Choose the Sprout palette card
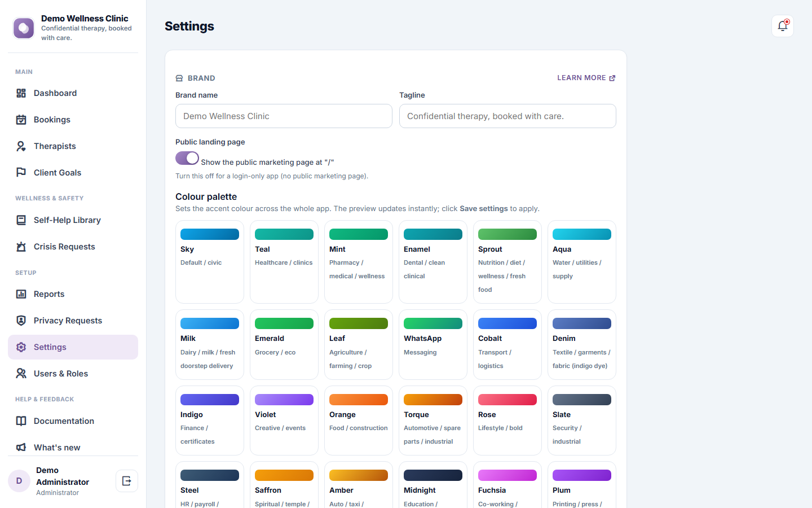Image resolution: width=812 pixels, height=508 pixels. [x=507, y=262]
